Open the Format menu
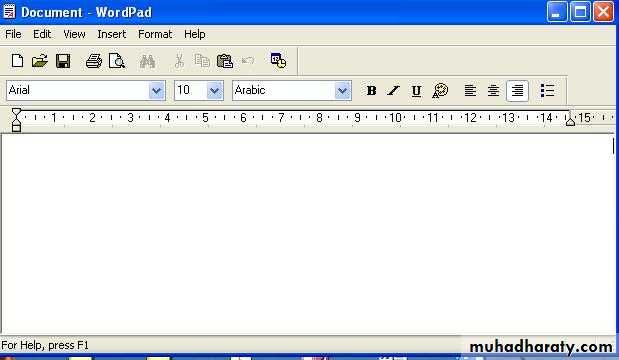This screenshot has width=619, height=360. coord(155,34)
